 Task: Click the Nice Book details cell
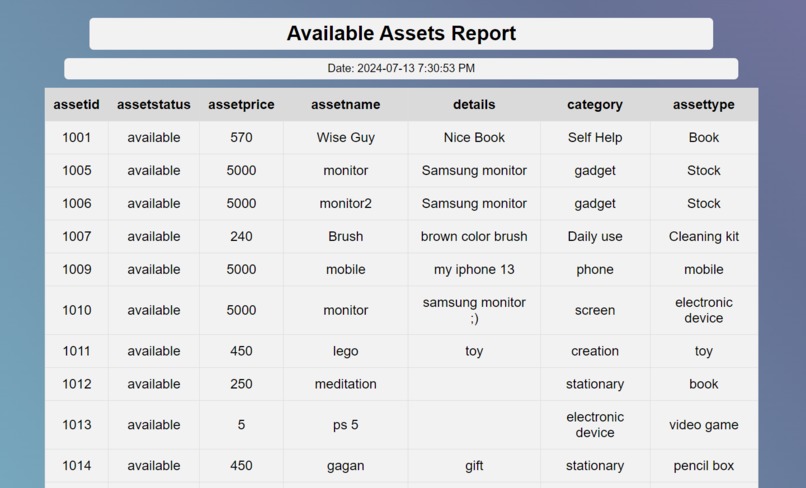(474, 137)
